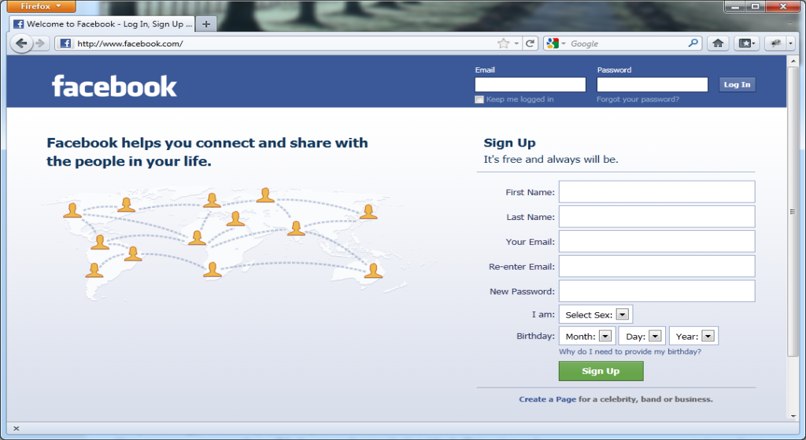Click the It's free and always will be text

[x=551, y=159]
